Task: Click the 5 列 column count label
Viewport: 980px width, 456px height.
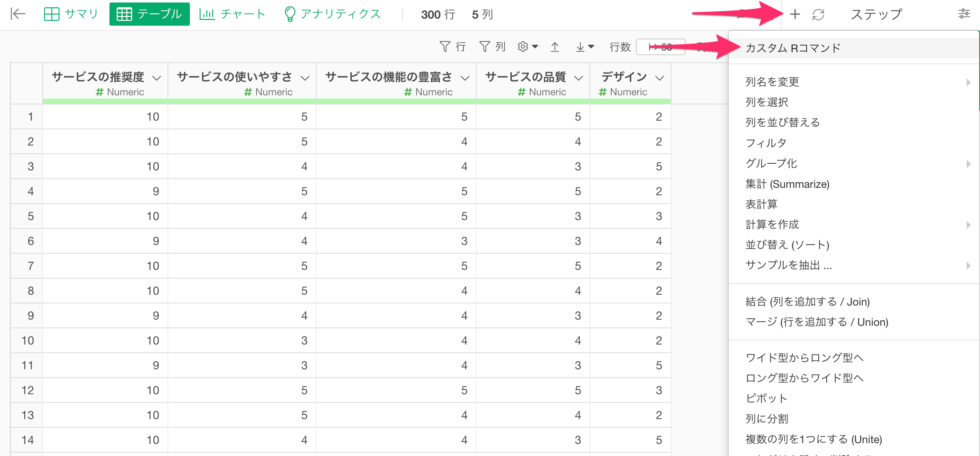Action: [x=482, y=15]
